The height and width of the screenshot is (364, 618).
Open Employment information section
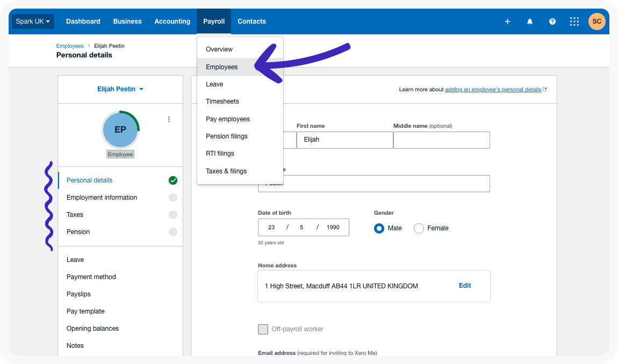(x=120, y=198)
